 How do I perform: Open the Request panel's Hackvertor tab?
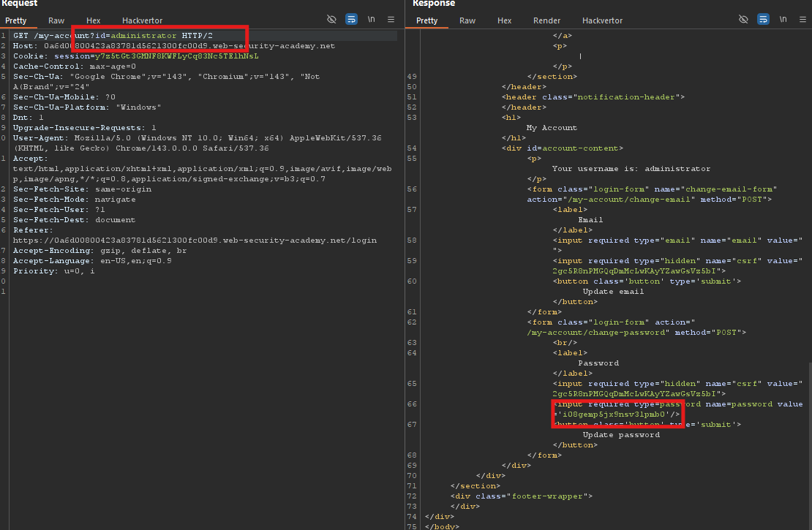142,20
